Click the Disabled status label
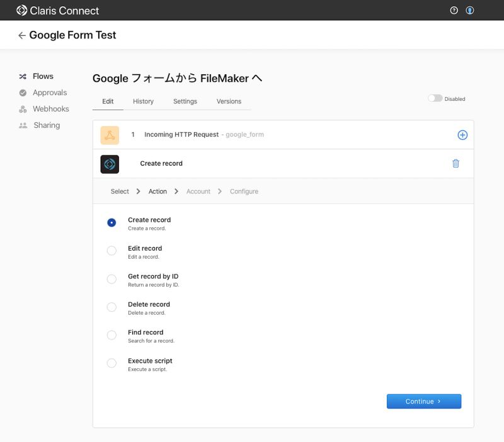 point(455,99)
